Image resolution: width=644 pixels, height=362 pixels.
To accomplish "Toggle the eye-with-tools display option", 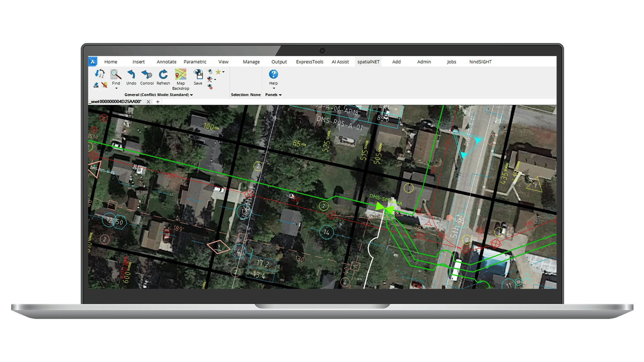I will (x=209, y=79).
